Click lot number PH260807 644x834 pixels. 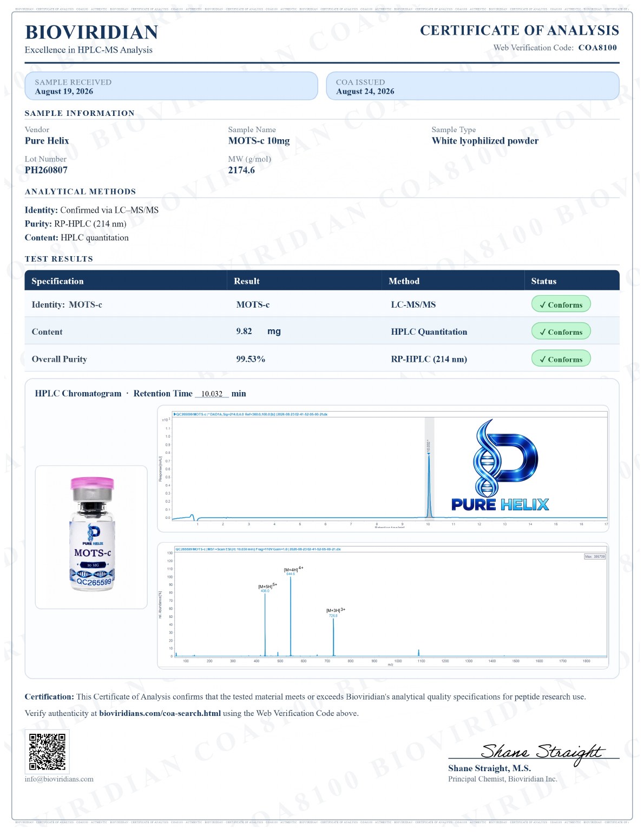47,171
